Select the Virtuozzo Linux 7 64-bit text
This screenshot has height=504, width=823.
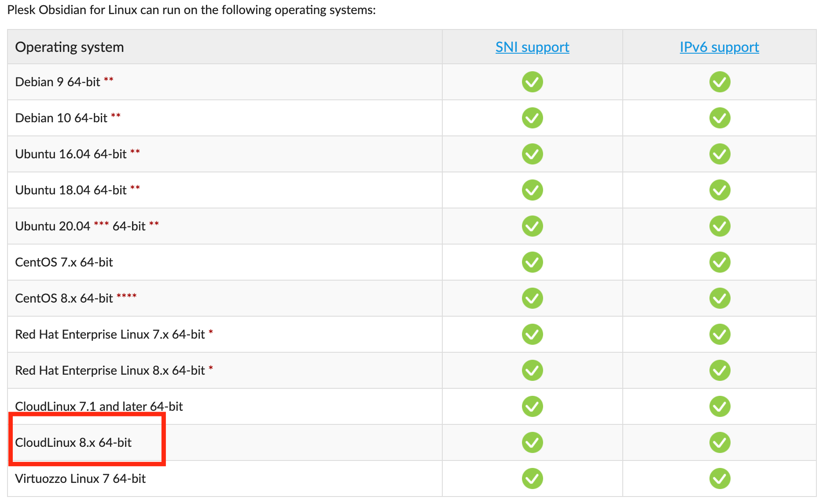pyautogui.click(x=81, y=478)
